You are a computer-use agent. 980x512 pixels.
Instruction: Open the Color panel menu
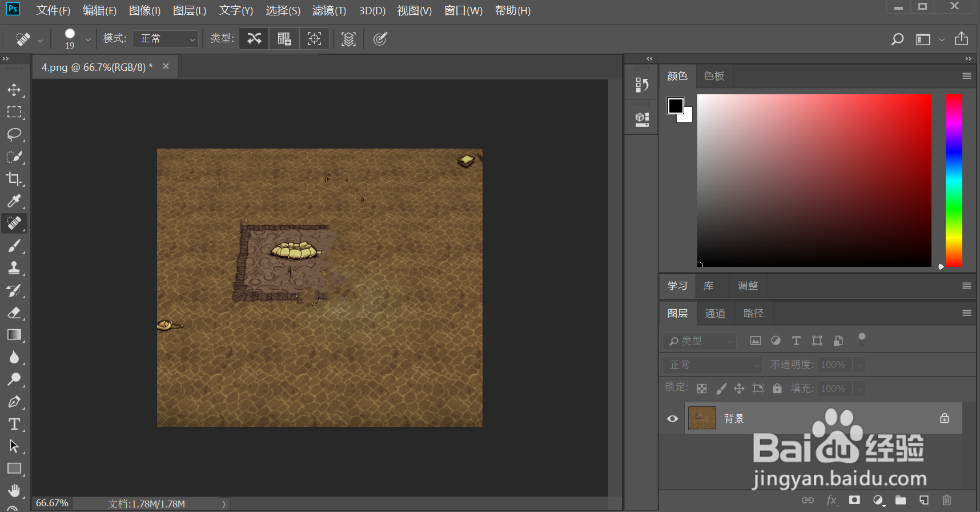tap(967, 76)
